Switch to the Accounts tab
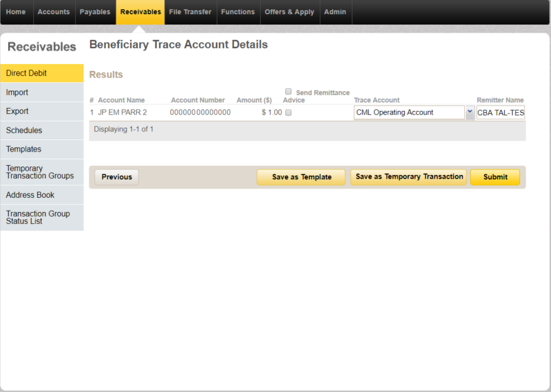Screen dimensions: 551x392 (54, 11)
